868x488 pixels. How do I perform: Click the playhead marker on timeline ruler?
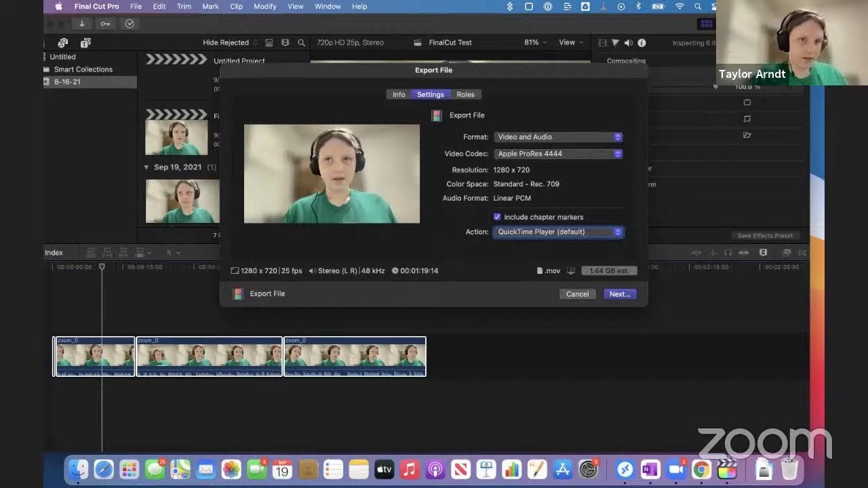click(x=102, y=267)
